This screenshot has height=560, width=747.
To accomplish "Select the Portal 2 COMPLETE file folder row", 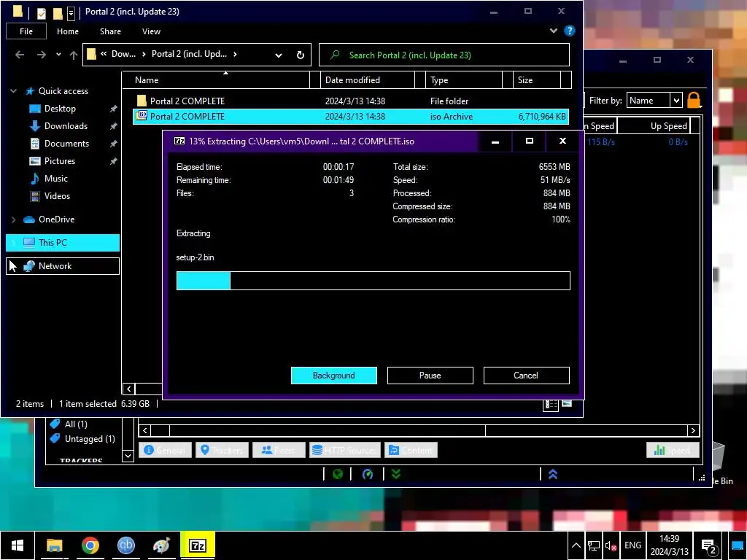I will 351,101.
